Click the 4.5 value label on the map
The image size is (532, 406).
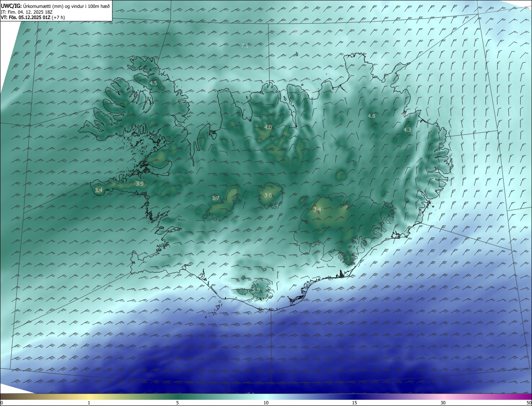[x=153, y=83]
